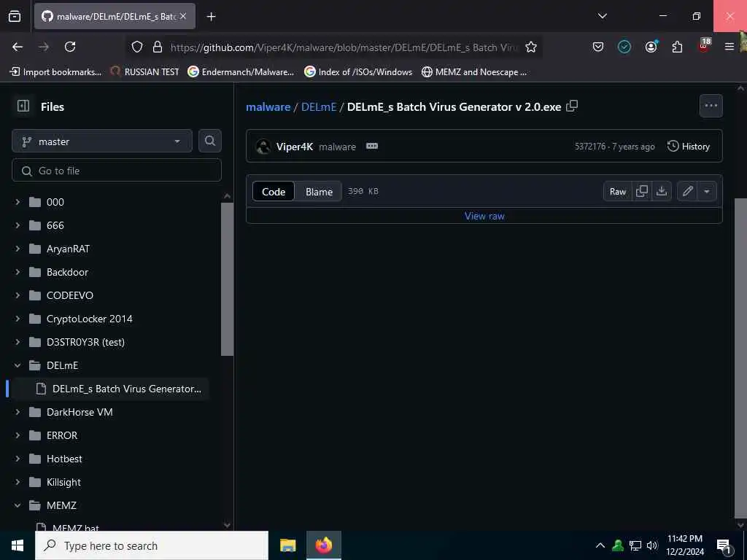The height and width of the screenshot is (560, 747).
Task: Reload the current page
Action: click(70, 47)
